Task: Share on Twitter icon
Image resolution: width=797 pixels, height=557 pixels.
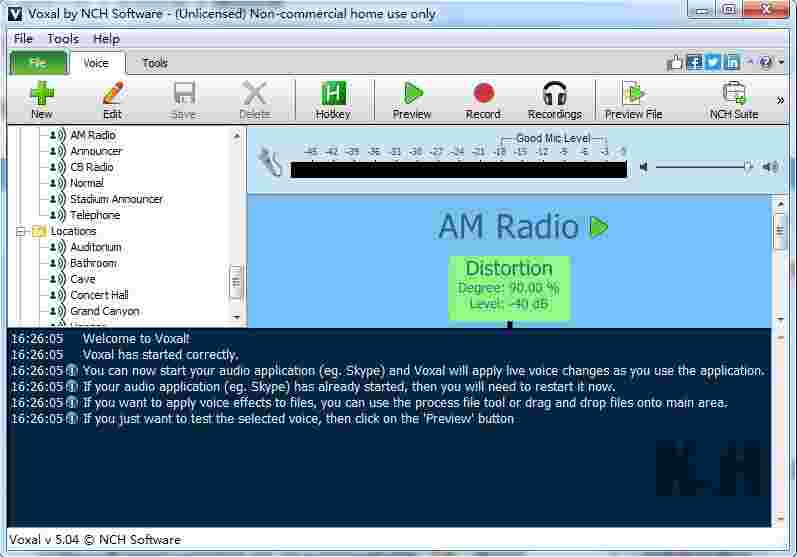Action: click(x=713, y=63)
